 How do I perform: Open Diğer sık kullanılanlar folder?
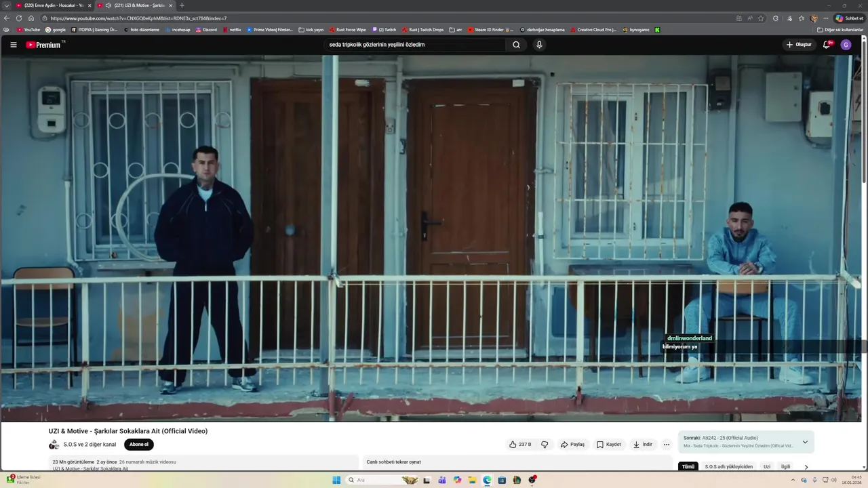[x=840, y=30]
